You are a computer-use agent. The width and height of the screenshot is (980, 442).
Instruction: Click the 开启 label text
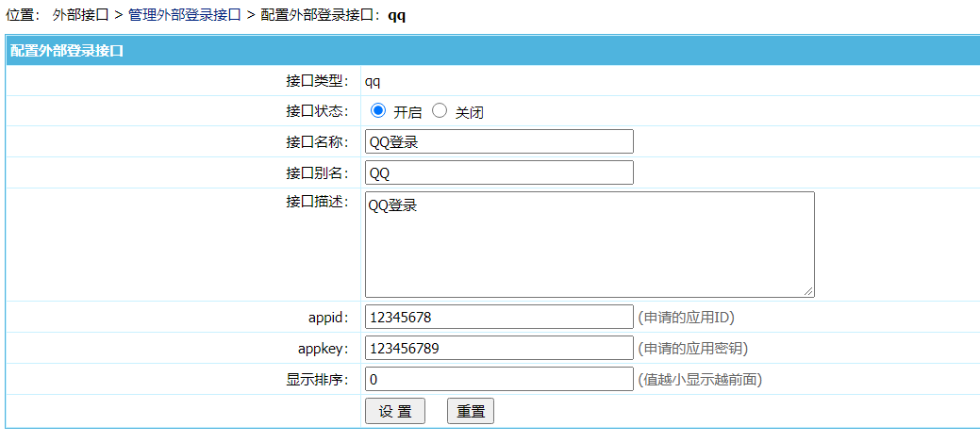[407, 112]
